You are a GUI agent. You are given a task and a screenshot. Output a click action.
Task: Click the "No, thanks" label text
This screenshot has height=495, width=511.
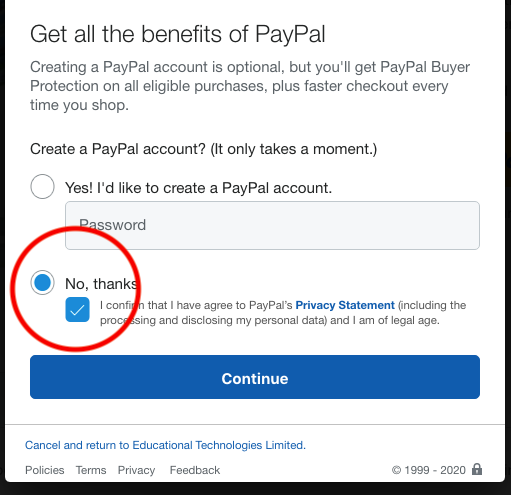pyautogui.click(x=101, y=284)
